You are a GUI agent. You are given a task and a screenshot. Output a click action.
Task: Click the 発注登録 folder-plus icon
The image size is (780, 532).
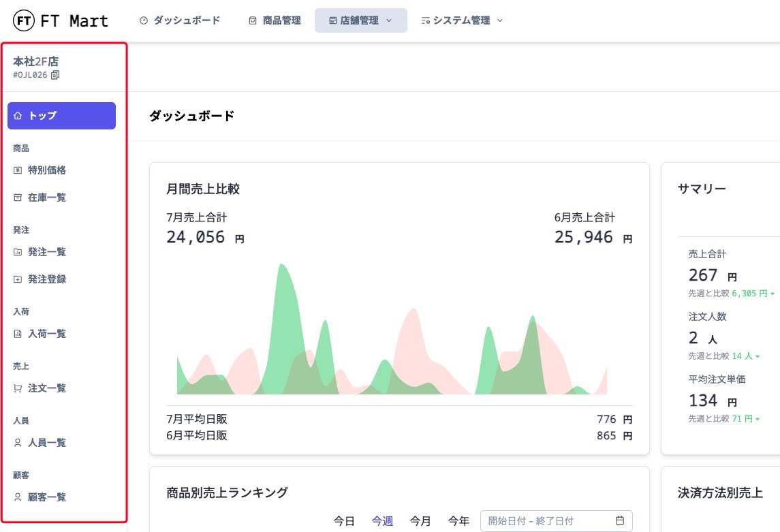(18, 279)
